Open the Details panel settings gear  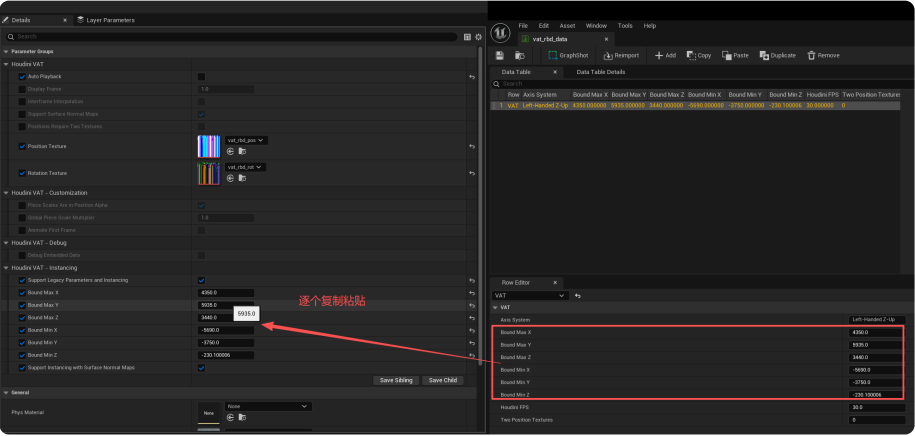478,37
